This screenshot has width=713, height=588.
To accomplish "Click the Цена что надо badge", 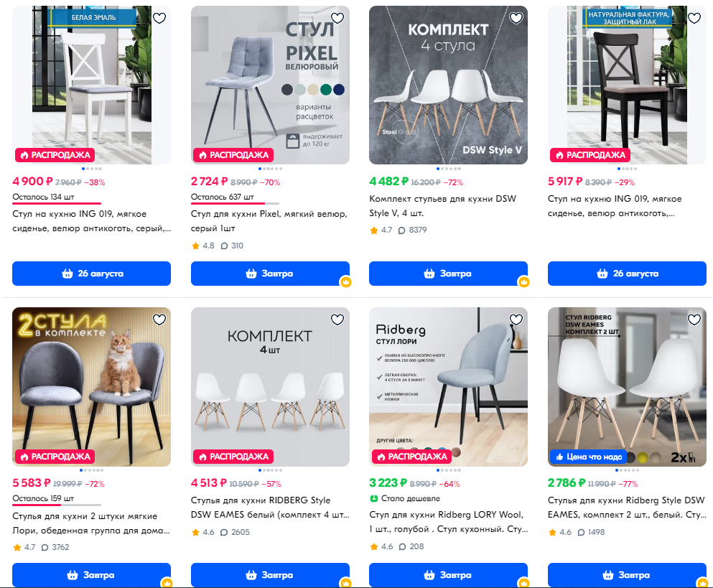I will pos(588,457).
